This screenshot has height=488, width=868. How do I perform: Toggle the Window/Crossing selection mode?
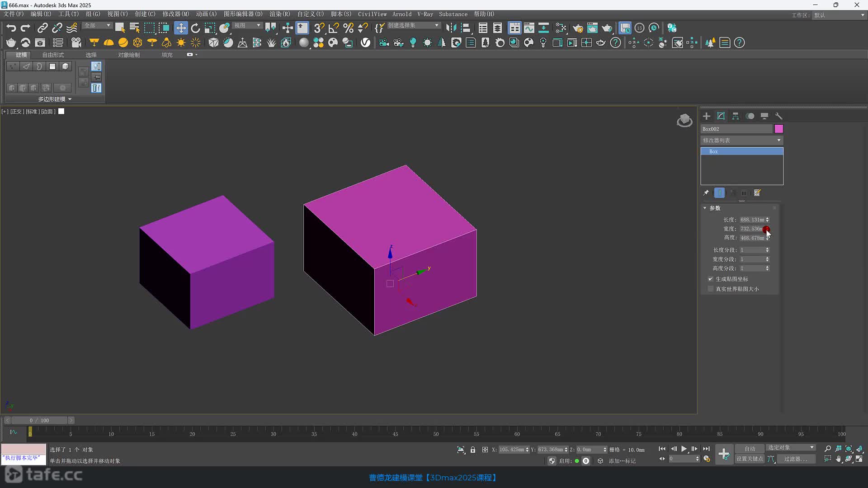pos(164,28)
